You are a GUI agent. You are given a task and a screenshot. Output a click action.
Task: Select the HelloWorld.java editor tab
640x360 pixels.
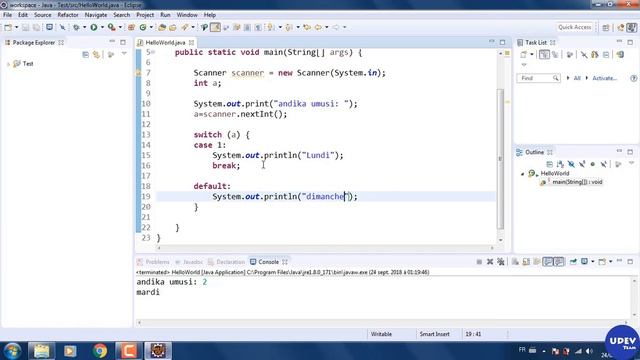165,42
